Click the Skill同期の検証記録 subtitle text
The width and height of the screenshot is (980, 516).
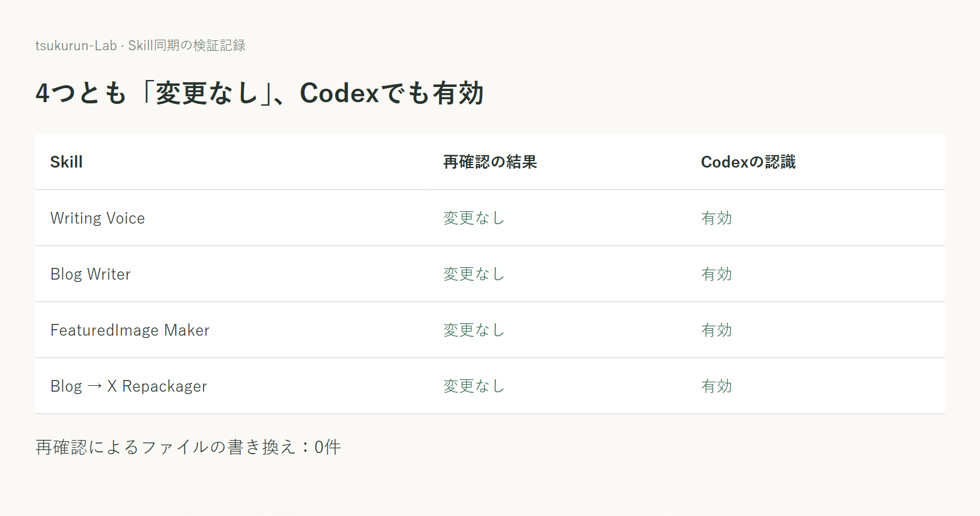[187, 46]
